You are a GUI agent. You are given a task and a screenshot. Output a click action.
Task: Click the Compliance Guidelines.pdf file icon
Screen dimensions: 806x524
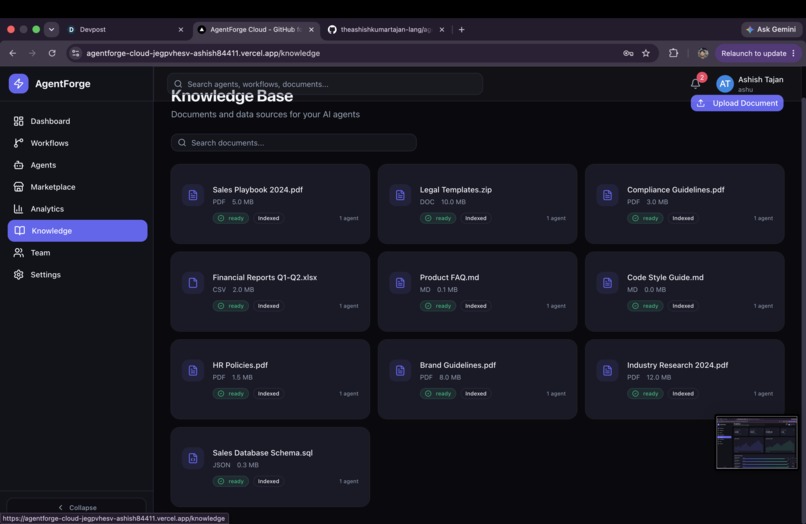(607, 195)
